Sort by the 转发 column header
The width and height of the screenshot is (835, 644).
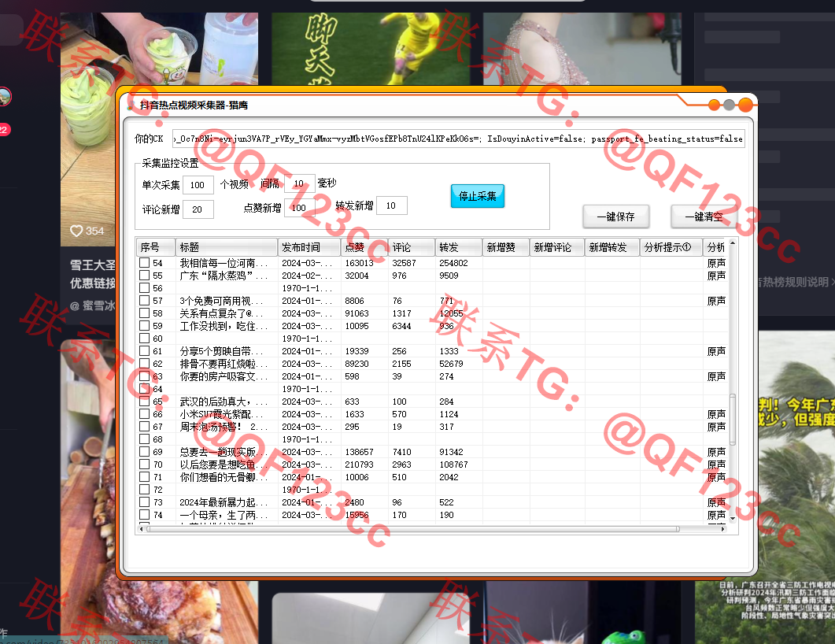pos(458,247)
